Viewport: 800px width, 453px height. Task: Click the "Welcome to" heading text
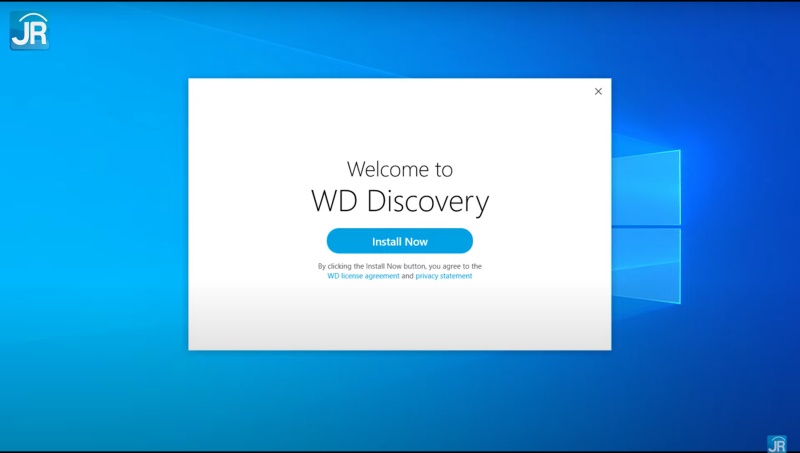[400, 169]
